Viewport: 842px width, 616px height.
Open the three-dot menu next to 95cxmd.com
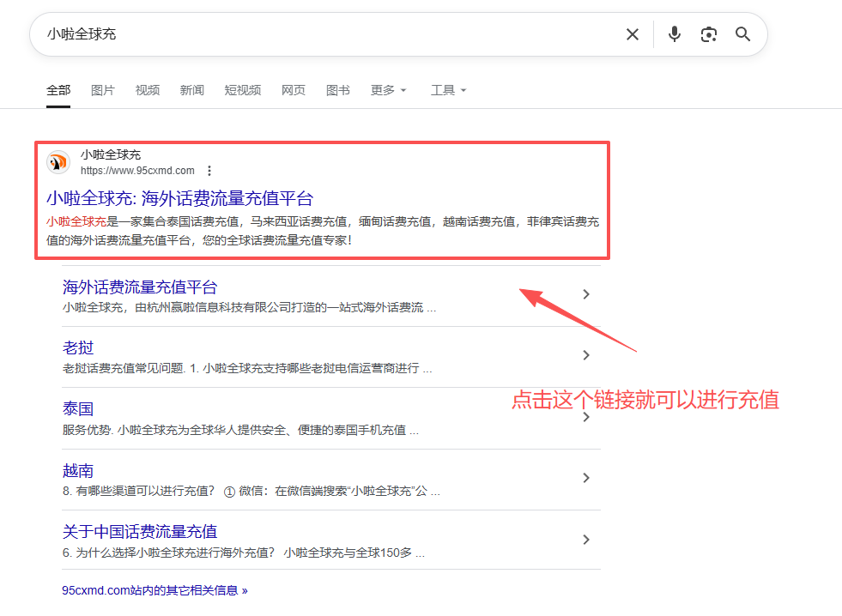[209, 170]
